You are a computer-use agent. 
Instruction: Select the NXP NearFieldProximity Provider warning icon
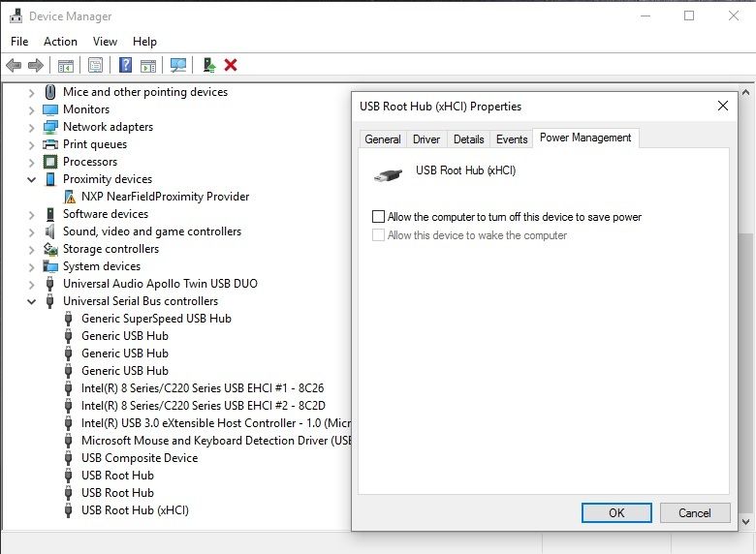tap(69, 197)
